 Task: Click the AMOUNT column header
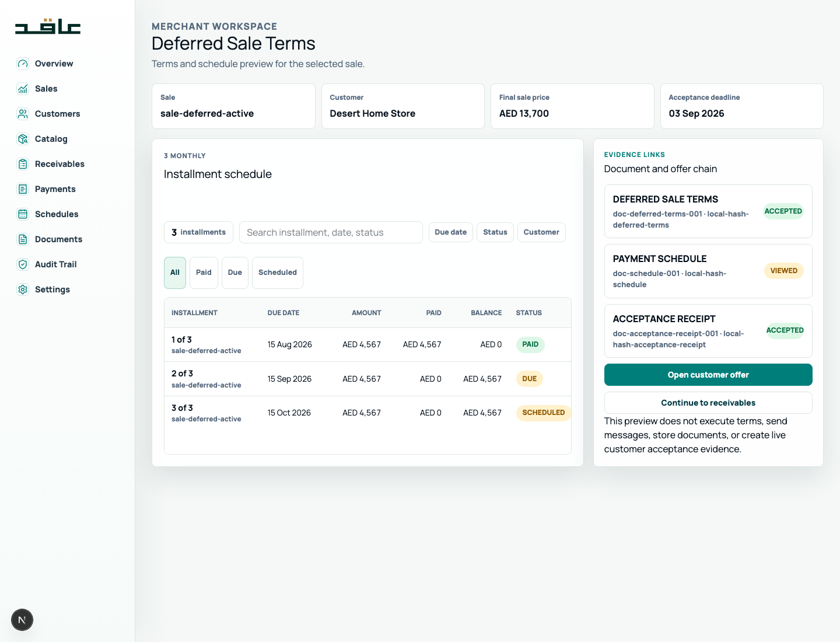(x=366, y=313)
